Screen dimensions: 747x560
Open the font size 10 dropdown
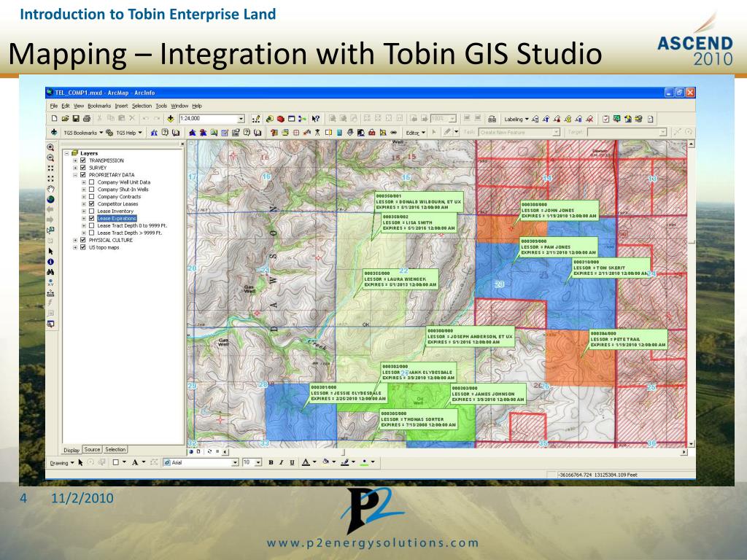pos(258,462)
